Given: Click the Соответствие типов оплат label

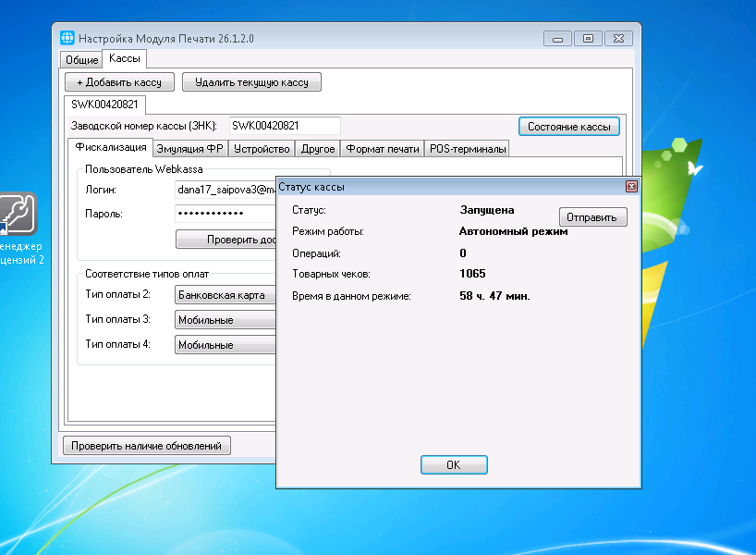Looking at the screenshot, I should [147, 274].
